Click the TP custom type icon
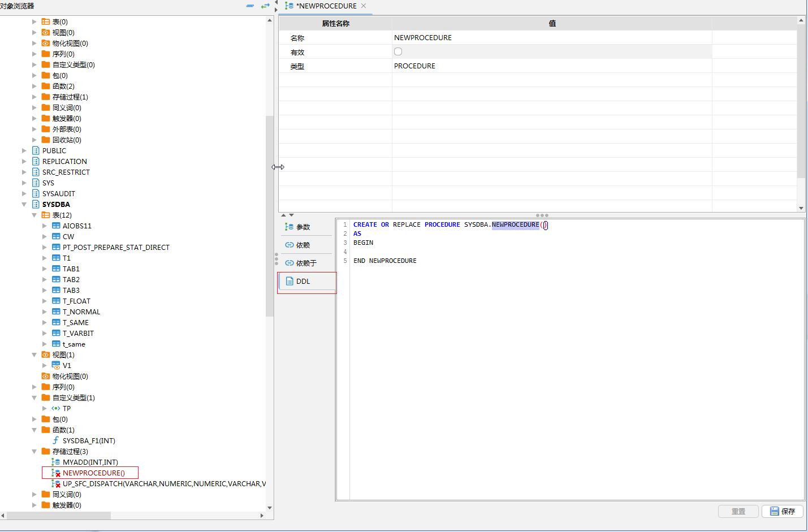The width and height of the screenshot is (808, 532). click(x=56, y=408)
